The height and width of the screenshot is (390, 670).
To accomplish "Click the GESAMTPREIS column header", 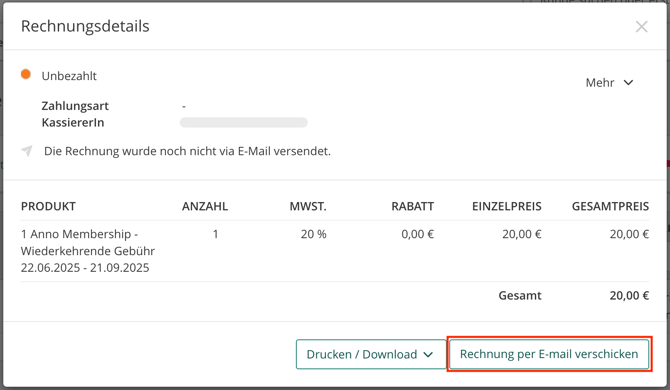I will pyautogui.click(x=611, y=206).
